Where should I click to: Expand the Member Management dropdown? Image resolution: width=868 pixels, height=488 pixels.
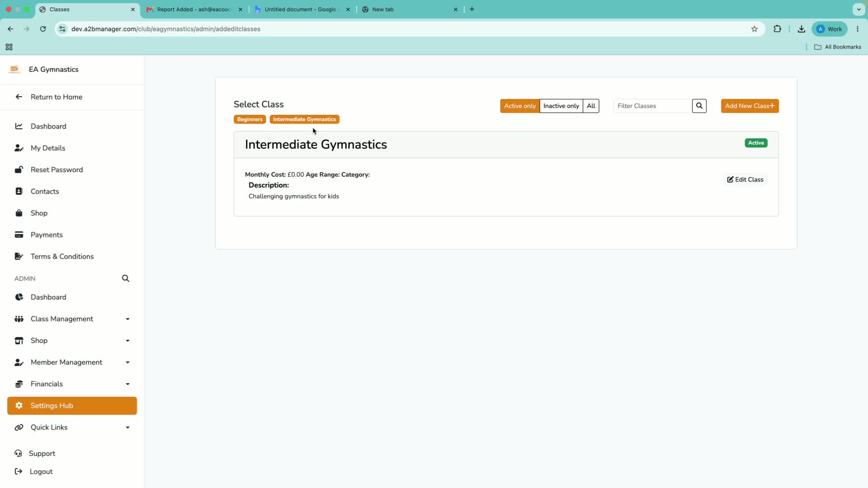click(x=128, y=362)
